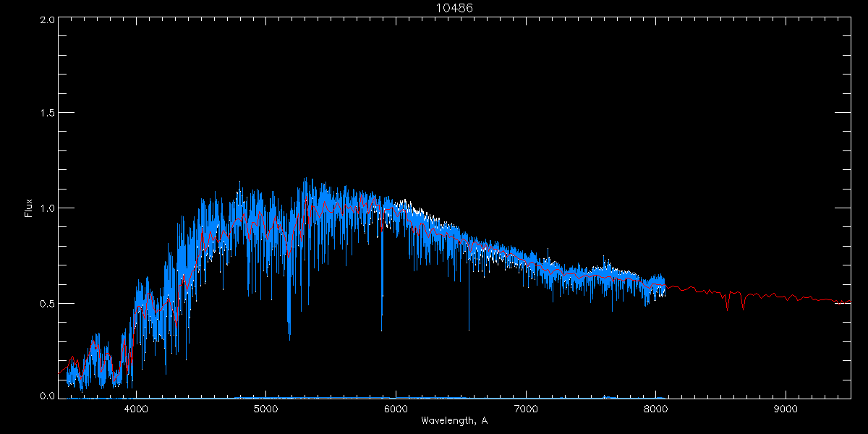868x434 pixels.
Task: Click red model curve's right end near 9500
Action: pyautogui.click(x=849, y=302)
